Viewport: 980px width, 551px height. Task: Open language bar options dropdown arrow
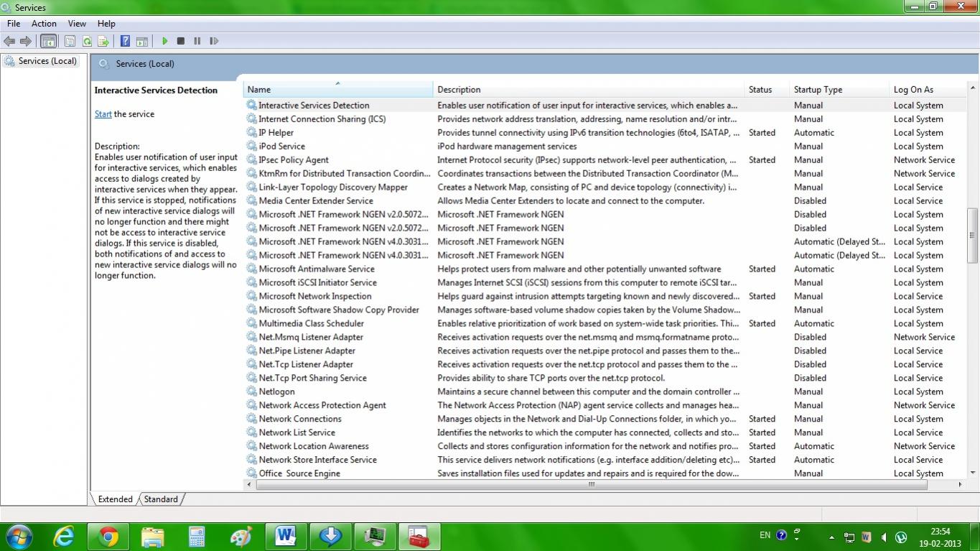(797, 539)
